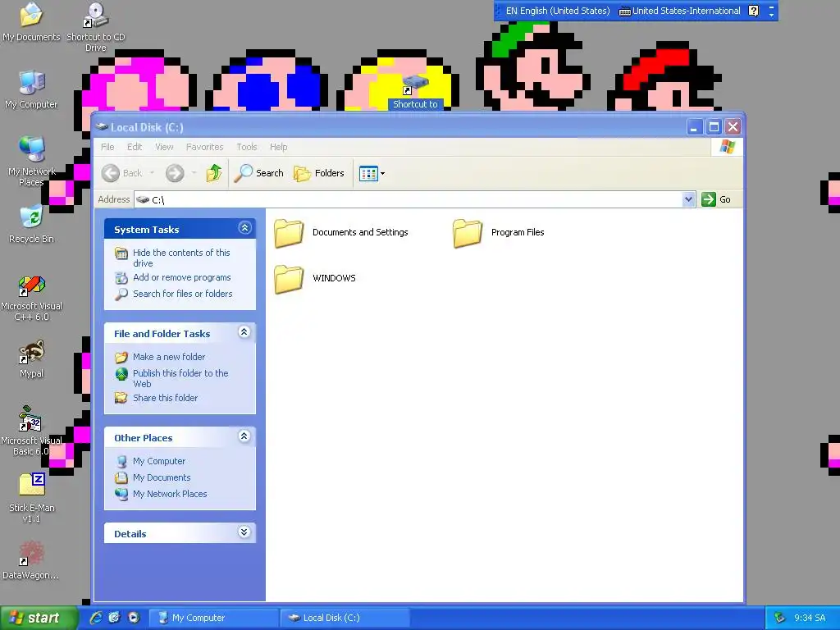Open the View menu

point(164,147)
